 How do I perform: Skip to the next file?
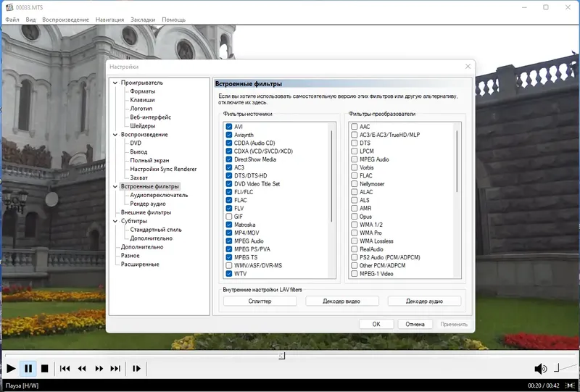[x=115, y=368]
